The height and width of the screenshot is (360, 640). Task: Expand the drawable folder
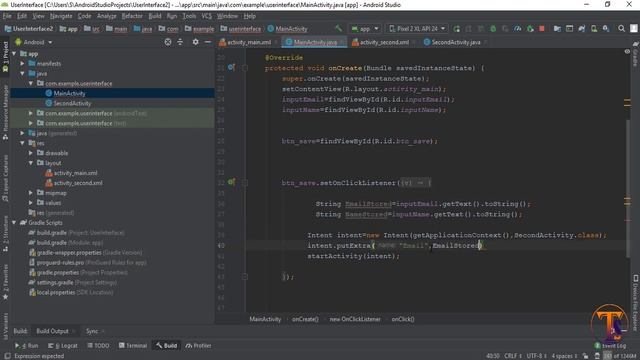click(31, 153)
